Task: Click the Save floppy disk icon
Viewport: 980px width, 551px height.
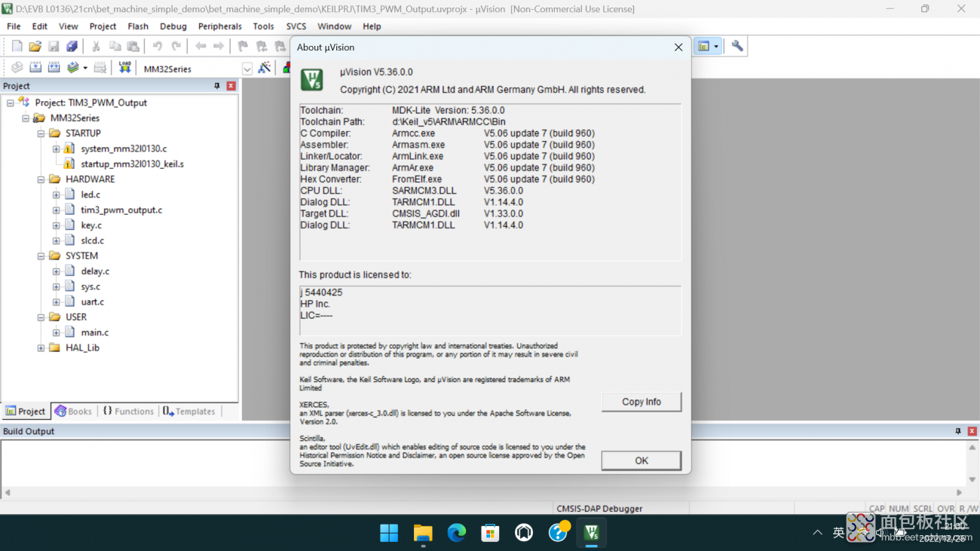Action: click(x=54, y=47)
